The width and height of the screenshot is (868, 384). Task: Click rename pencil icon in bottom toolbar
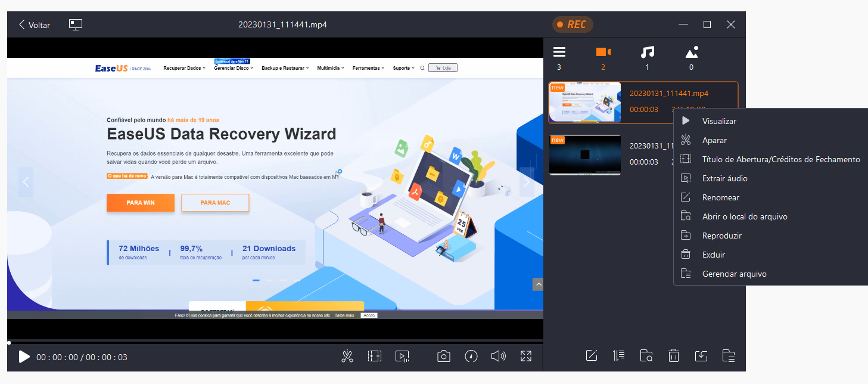click(x=592, y=356)
